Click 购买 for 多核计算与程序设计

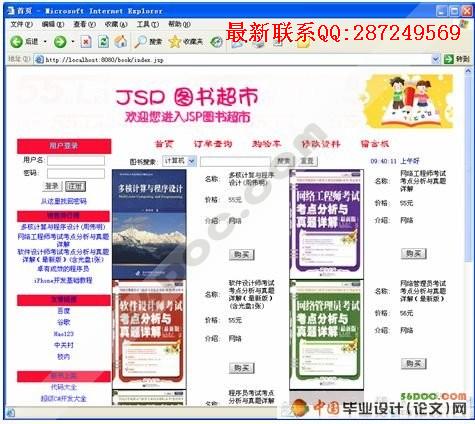pos(242,255)
